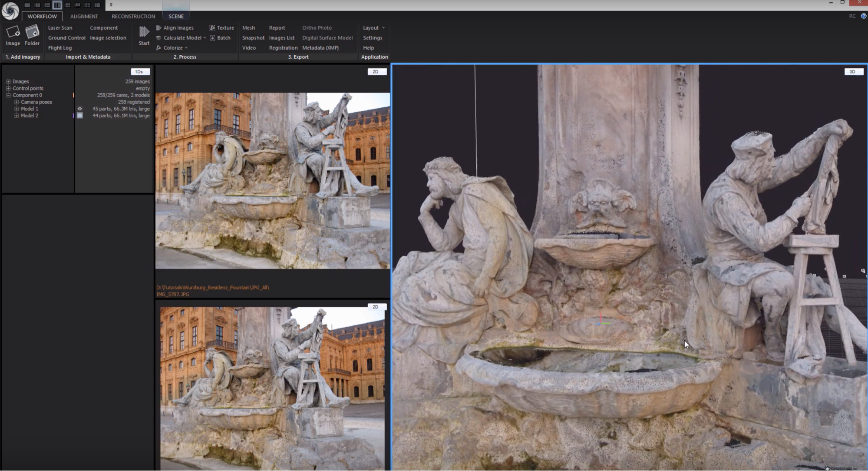Switch to the WORKFLOW tab
This screenshot has height=471, width=868.
tap(42, 16)
